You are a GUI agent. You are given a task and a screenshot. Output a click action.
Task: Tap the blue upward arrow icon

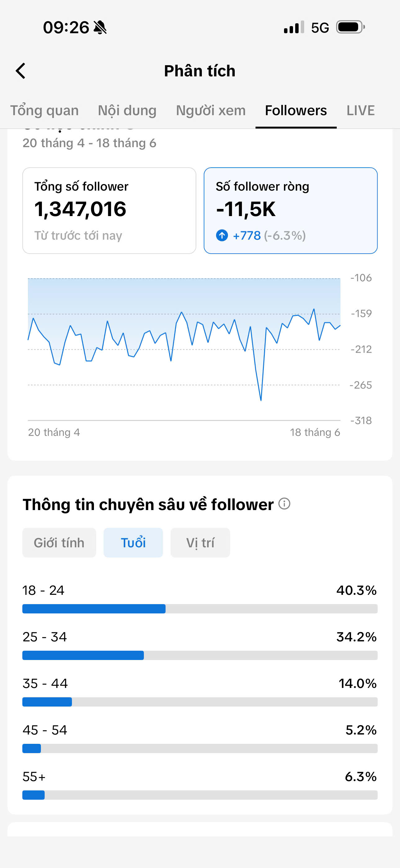pos(222,235)
